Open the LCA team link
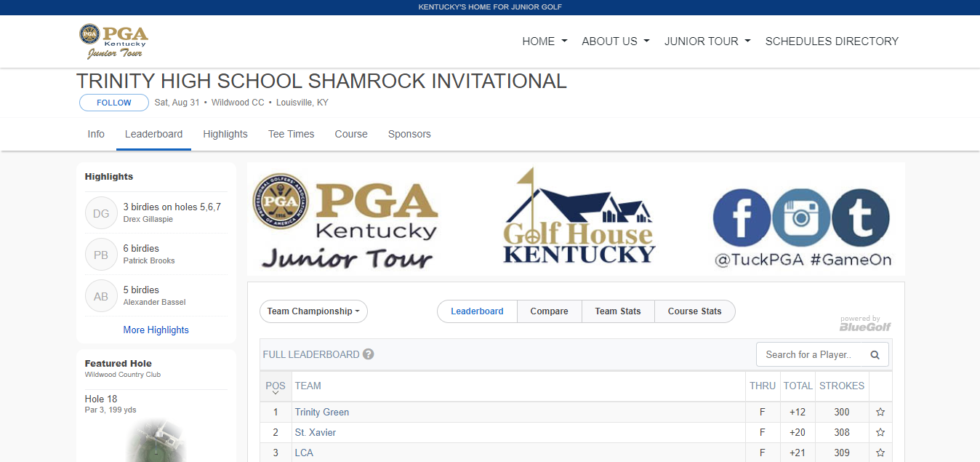The image size is (980, 462). click(304, 453)
